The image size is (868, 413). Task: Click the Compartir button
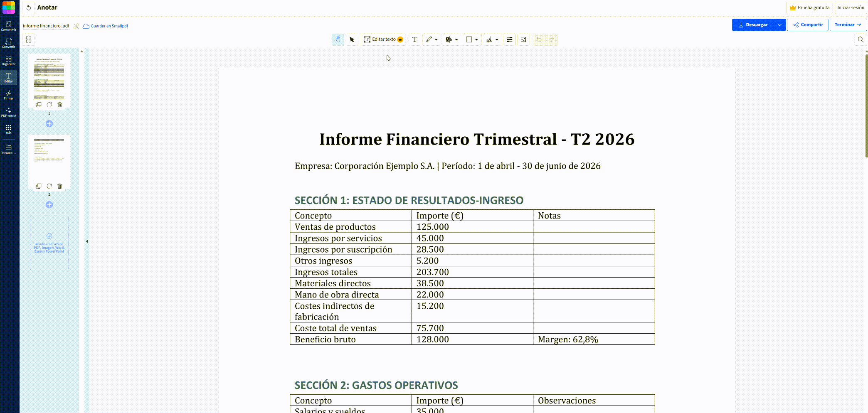[808, 25]
